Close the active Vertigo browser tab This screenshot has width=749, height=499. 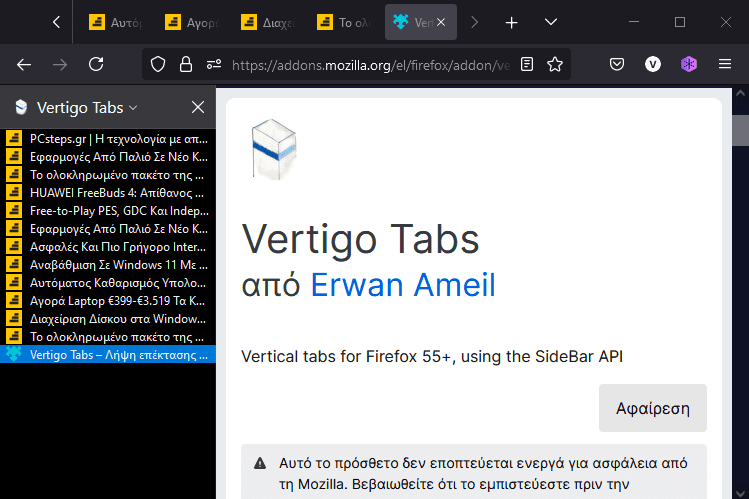coord(441,22)
